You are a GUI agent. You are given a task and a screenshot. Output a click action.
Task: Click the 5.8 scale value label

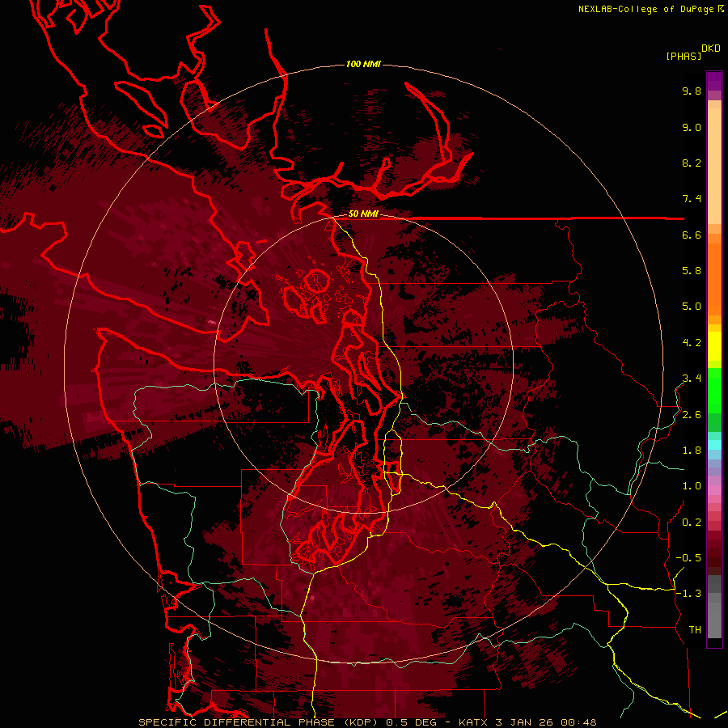point(692,270)
